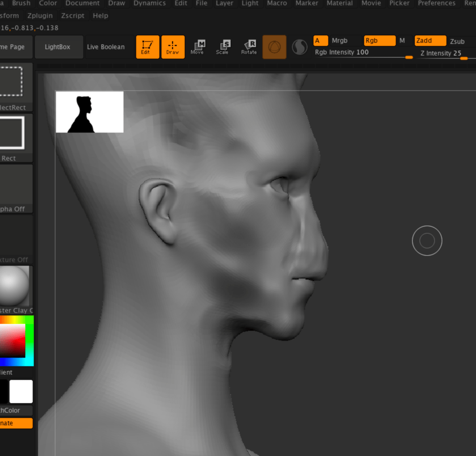The width and height of the screenshot is (476, 456).
Task: Enable the Zsub mode
Action: click(x=457, y=41)
